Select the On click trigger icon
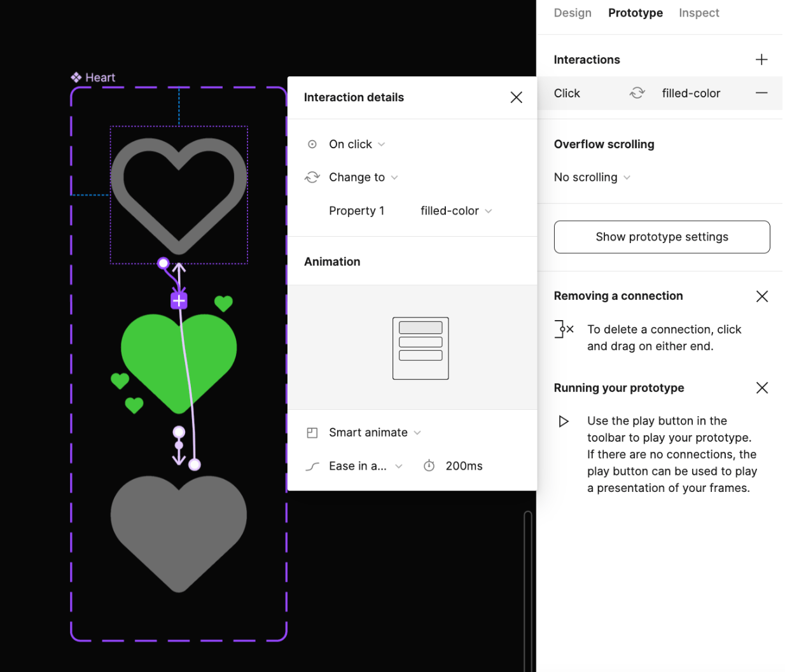Screen dimensions: 785x672 pyautogui.click(x=312, y=144)
